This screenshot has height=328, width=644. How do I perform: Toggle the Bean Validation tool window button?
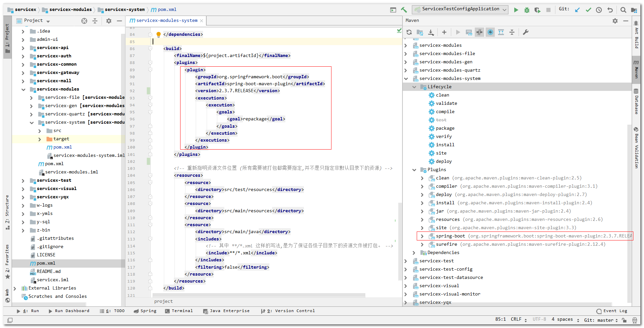point(636,148)
